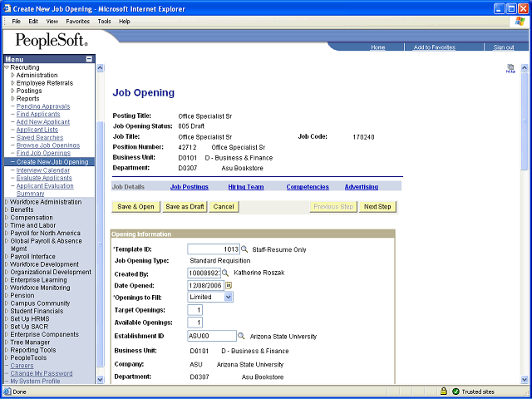Open the Favorites menu
Screen dimensions: 532x399
tap(77, 22)
